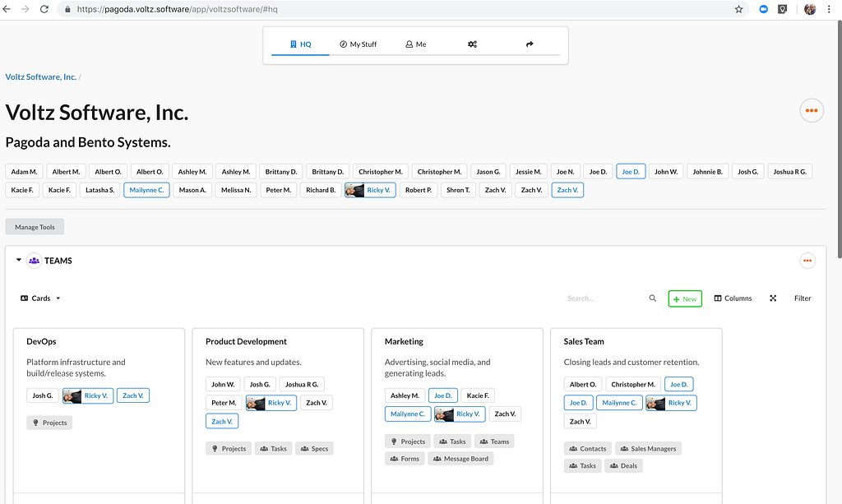The image size is (842, 504).
Task: Open the Sales Team card title
Action: tap(584, 341)
